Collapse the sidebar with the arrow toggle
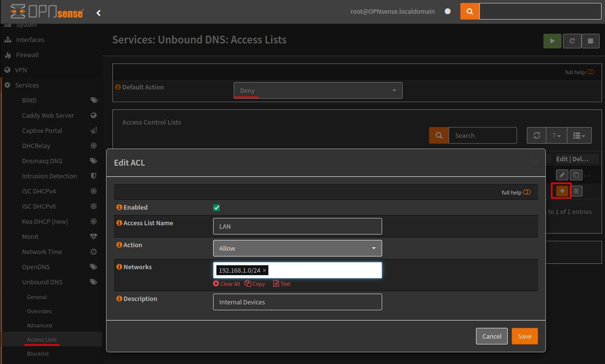605x364 pixels. 99,13
